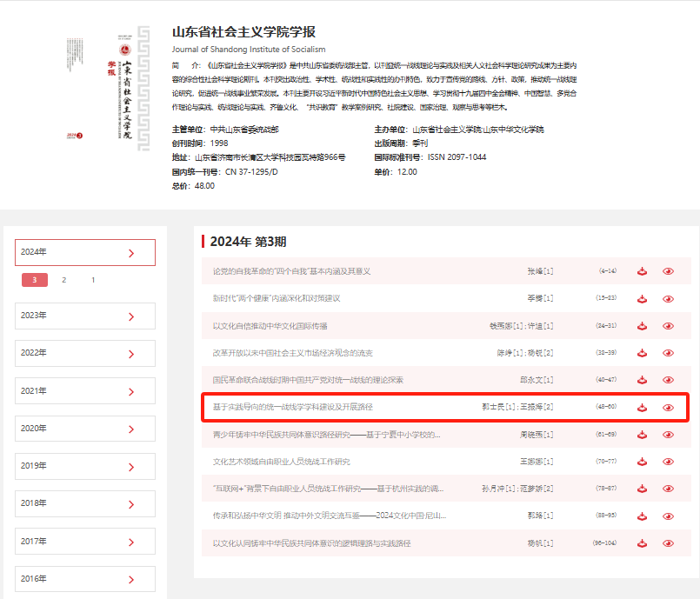The height and width of the screenshot is (599, 700).
Task: View the highlighted pages 48-60 article with eye icon
Action: (x=668, y=407)
